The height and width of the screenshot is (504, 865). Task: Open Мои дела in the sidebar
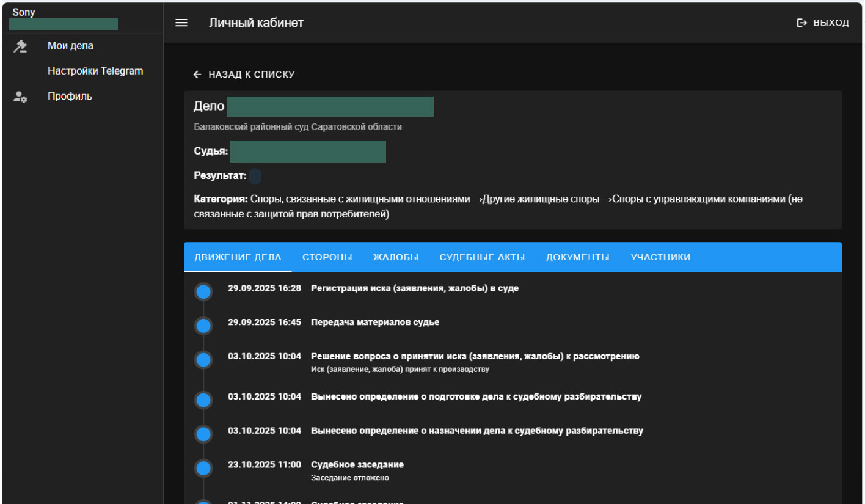[70, 46]
